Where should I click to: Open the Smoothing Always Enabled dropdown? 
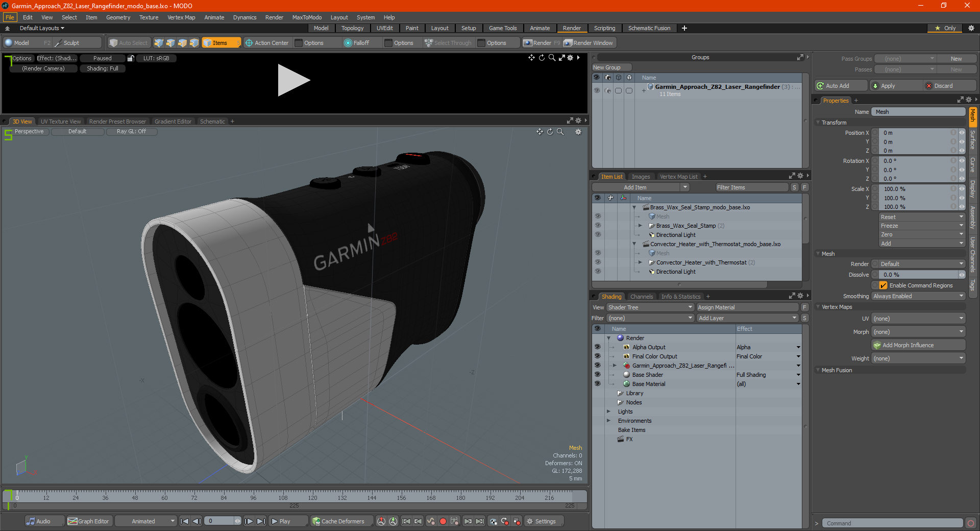(918, 296)
